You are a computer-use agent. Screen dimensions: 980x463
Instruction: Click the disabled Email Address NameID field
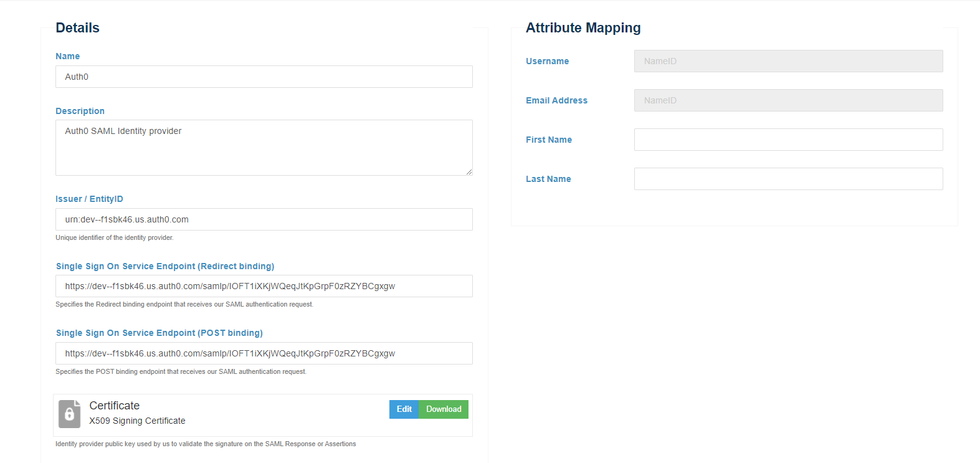(788, 100)
